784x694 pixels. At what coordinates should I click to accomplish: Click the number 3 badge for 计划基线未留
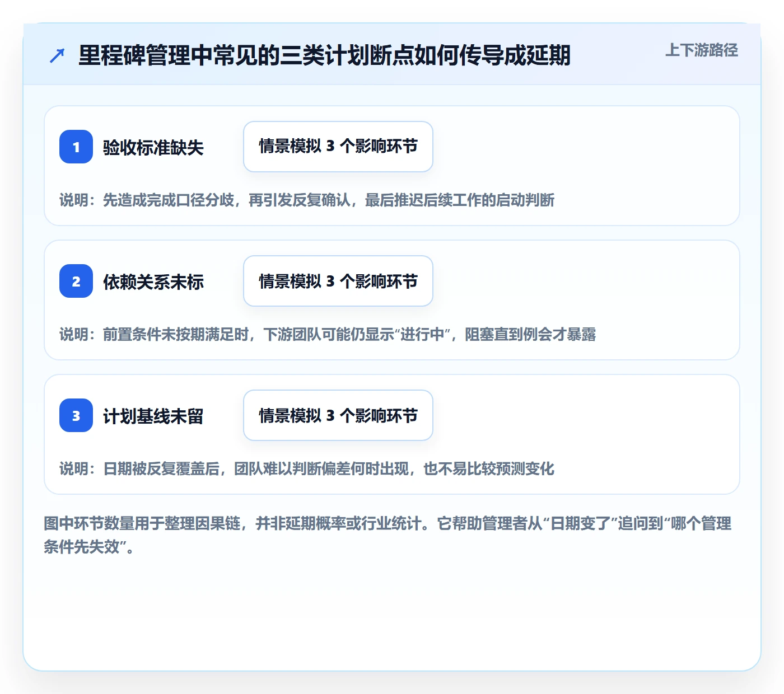(76, 415)
